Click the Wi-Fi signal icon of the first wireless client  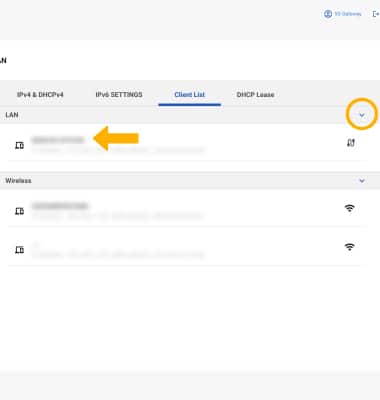(349, 208)
